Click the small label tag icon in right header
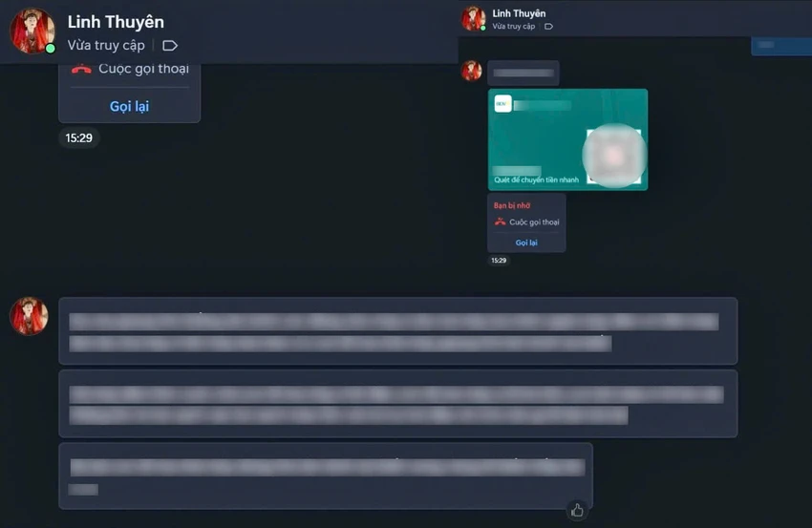 tap(549, 27)
